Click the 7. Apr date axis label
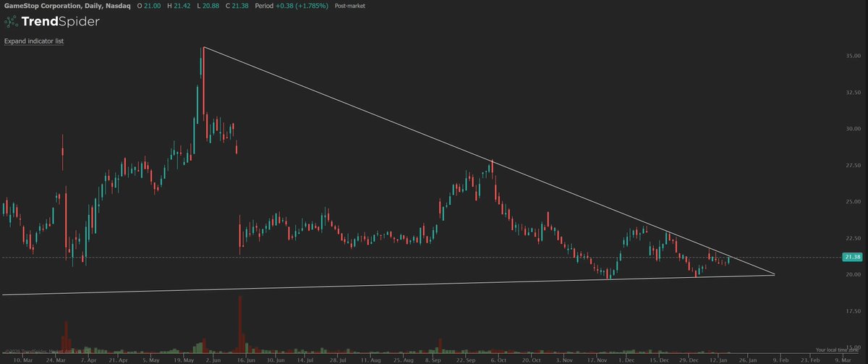 click(87, 359)
